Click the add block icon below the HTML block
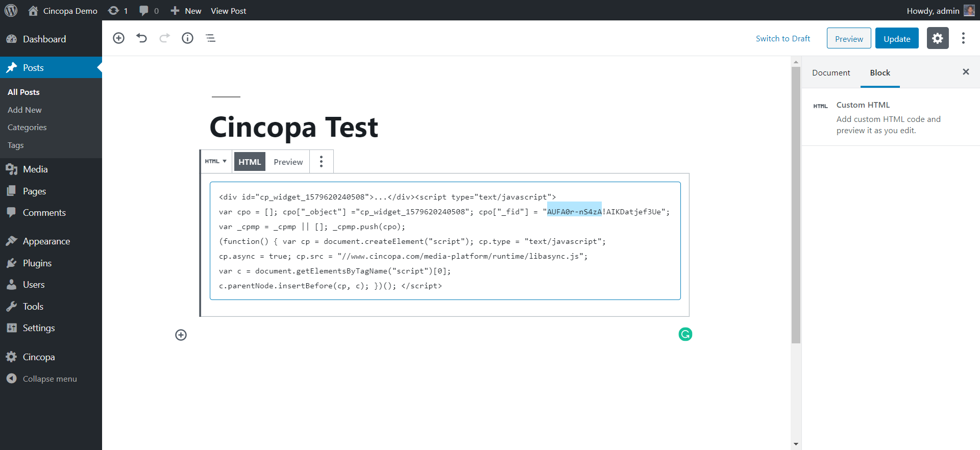 (x=181, y=335)
